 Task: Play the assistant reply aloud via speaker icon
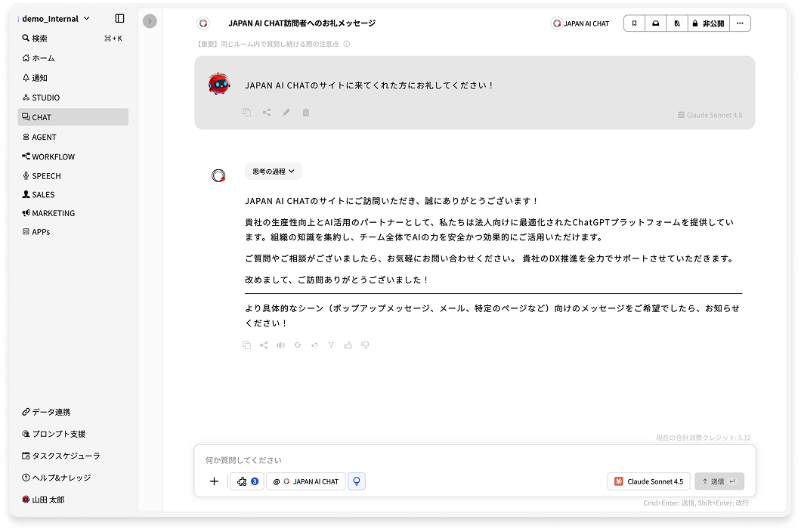[x=280, y=345]
